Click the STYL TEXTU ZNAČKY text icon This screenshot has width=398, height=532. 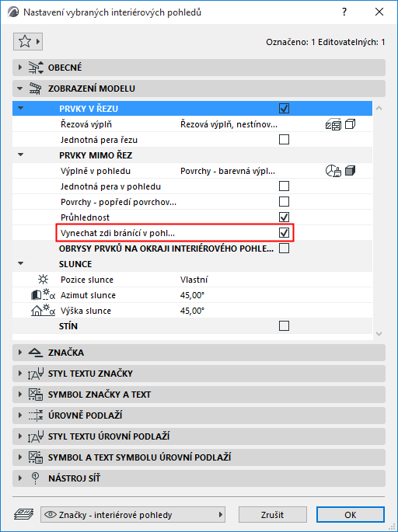point(36,374)
